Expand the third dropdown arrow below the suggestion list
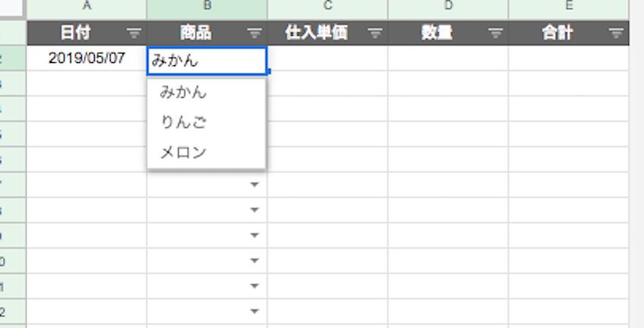 pos(255,236)
